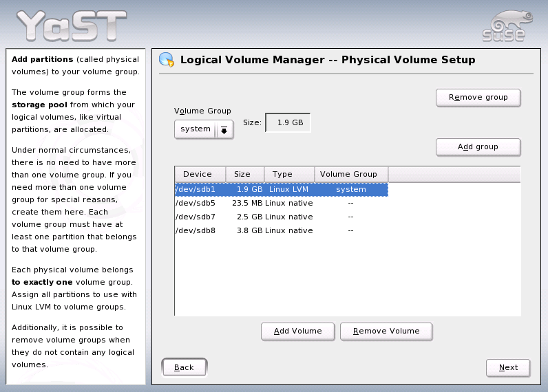Click the system volume group cell in the table
The height and width of the screenshot is (392, 548).
click(x=351, y=190)
